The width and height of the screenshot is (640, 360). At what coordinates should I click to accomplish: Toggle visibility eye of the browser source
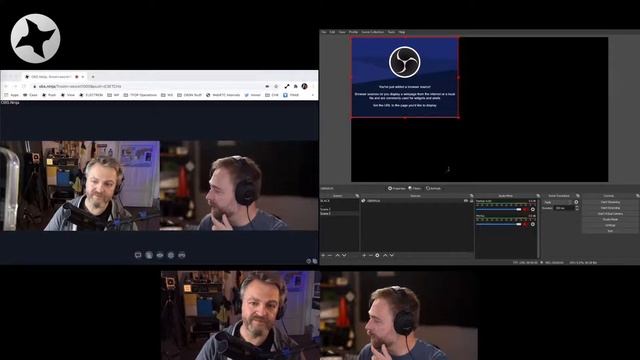point(466,201)
